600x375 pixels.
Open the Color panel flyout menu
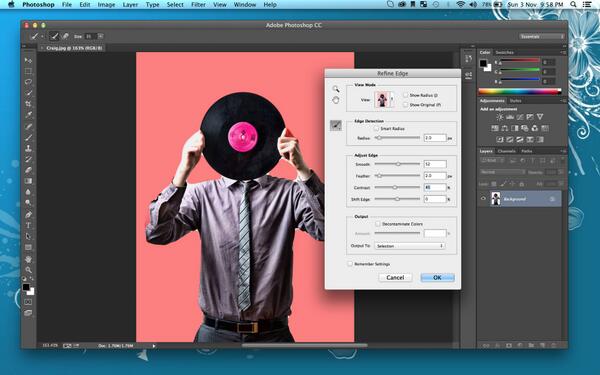563,52
